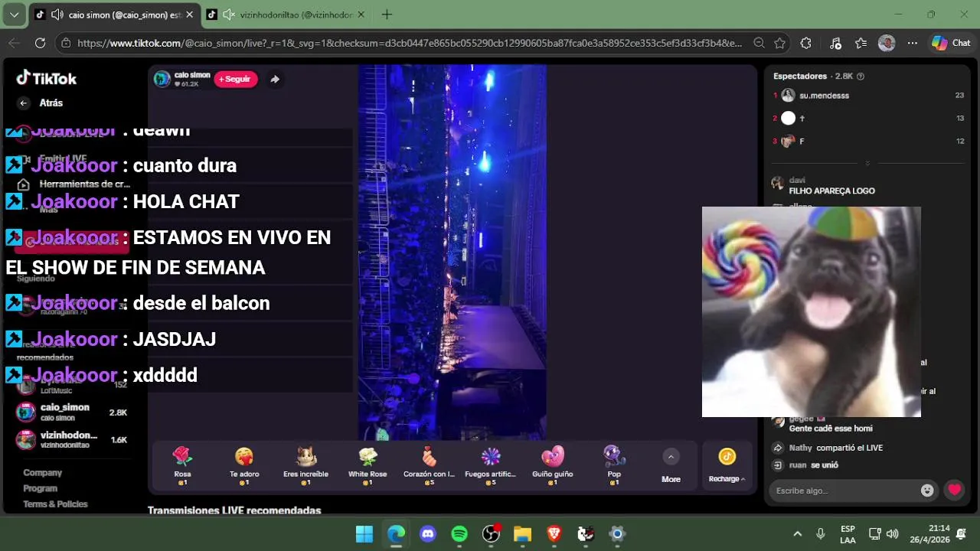980x551 pixels.
Task: Open the volume control in tray
Action: click(x=893, y=534)
